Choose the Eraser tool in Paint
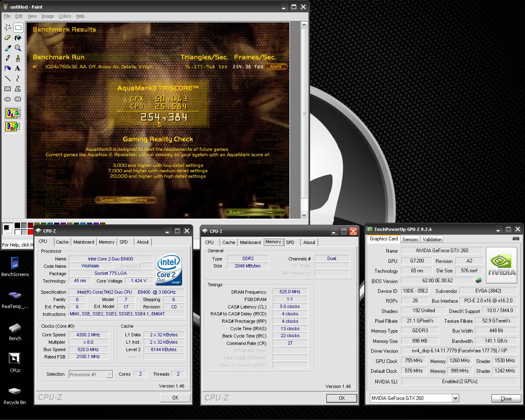525x420 pixels. point(8,38)
